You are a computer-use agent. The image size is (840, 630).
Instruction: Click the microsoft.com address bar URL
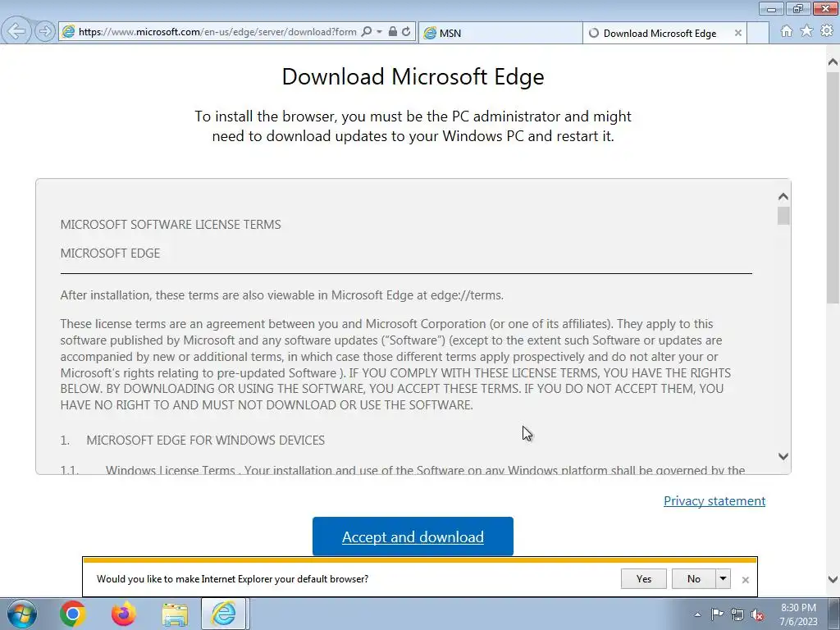217,32
